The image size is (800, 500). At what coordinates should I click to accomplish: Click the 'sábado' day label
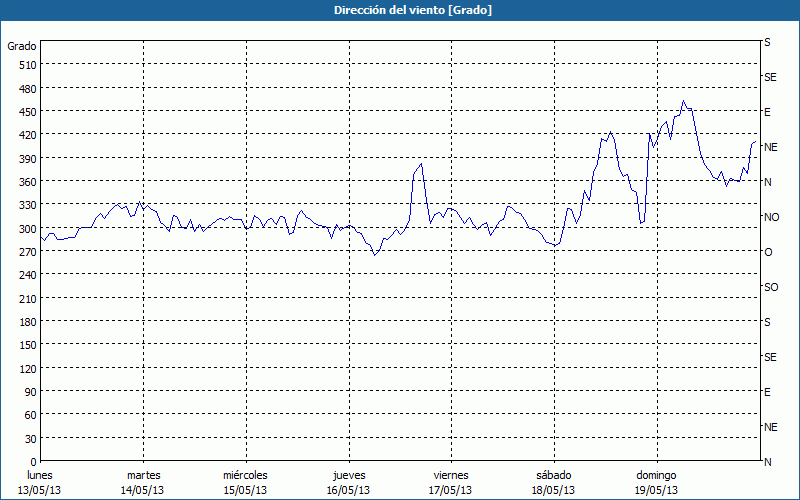coord(553,475)
